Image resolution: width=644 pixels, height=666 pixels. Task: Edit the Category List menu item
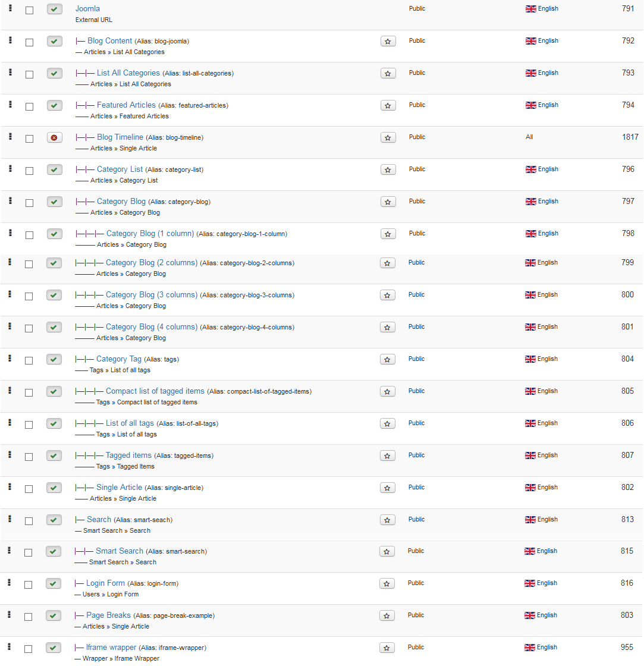[120, 169]
